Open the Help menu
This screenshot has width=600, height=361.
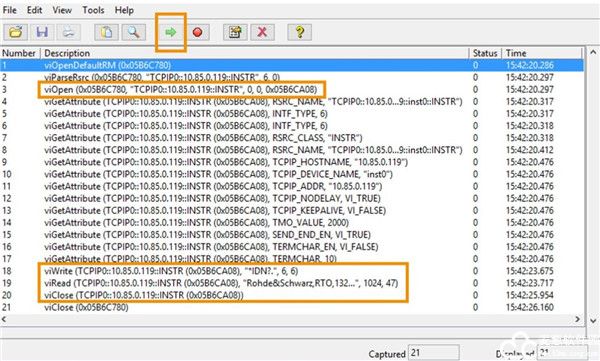[124, 10]
